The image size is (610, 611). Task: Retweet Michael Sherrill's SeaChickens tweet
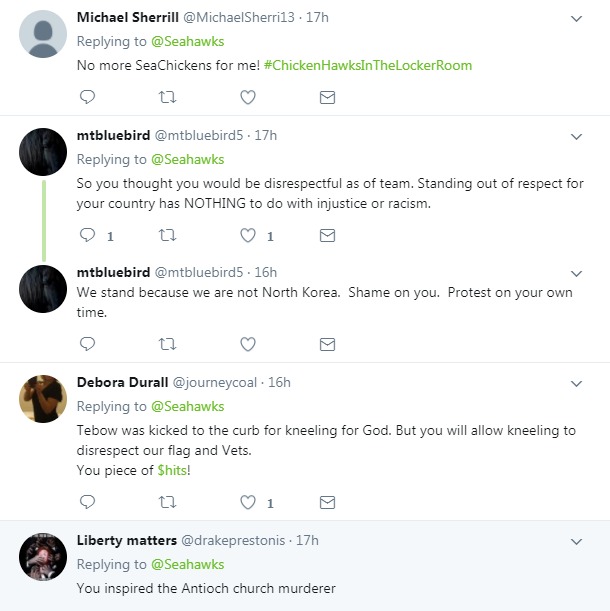[x=167, y=97]
